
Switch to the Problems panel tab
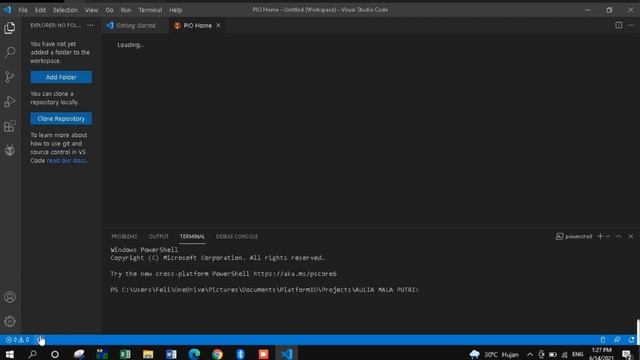tap(124, 236)
